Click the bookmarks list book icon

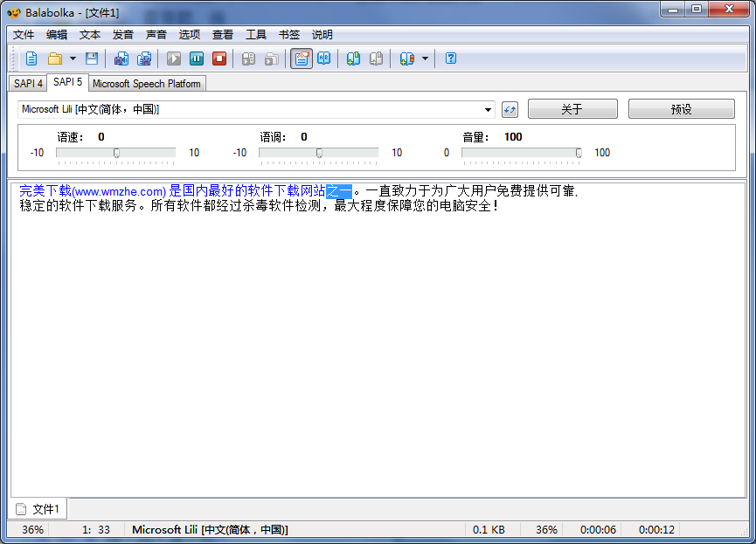(x=407, y=59)
